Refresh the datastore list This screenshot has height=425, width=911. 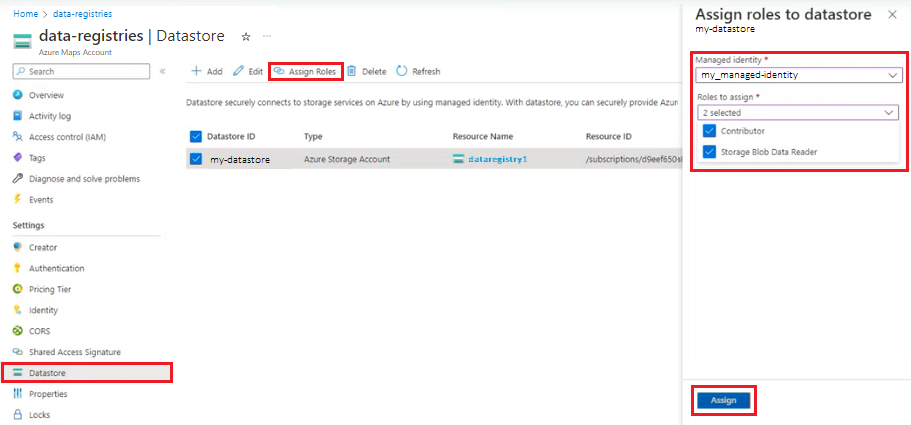[x=418, y=71]
